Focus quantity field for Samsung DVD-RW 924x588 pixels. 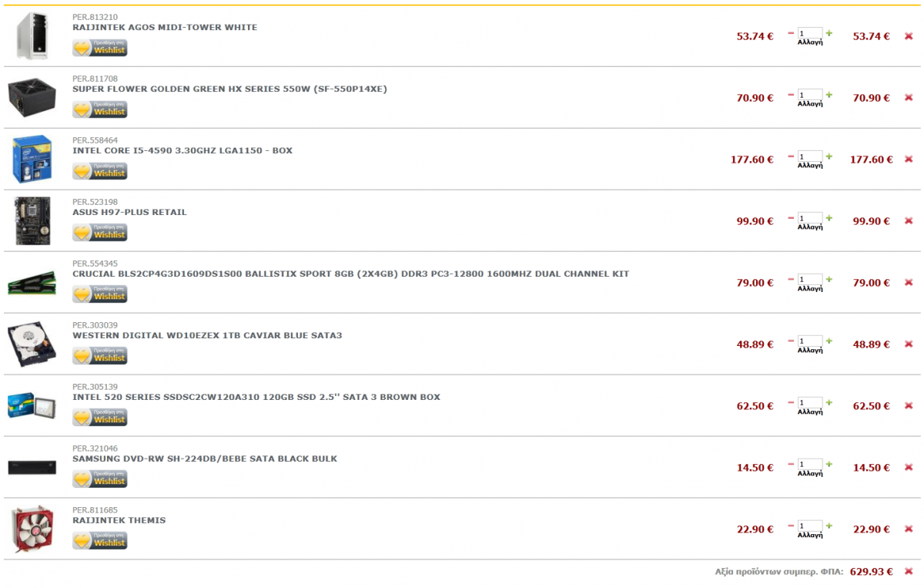tap(810, 465)
